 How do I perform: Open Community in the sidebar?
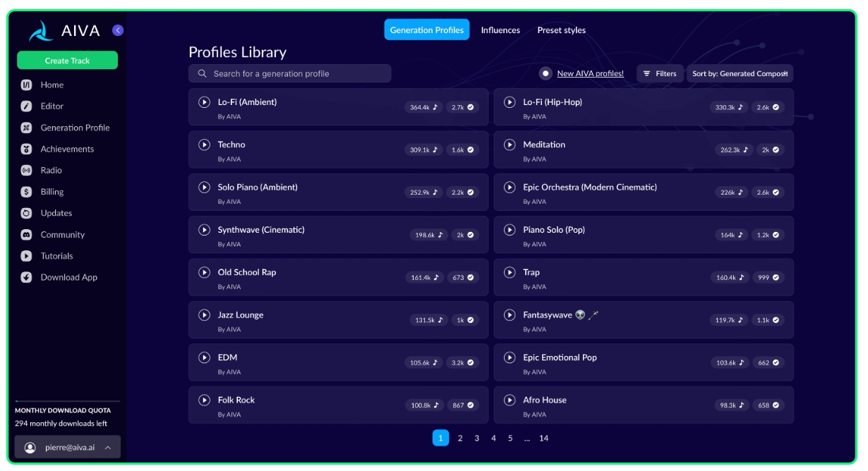click(x=63, y=235)
